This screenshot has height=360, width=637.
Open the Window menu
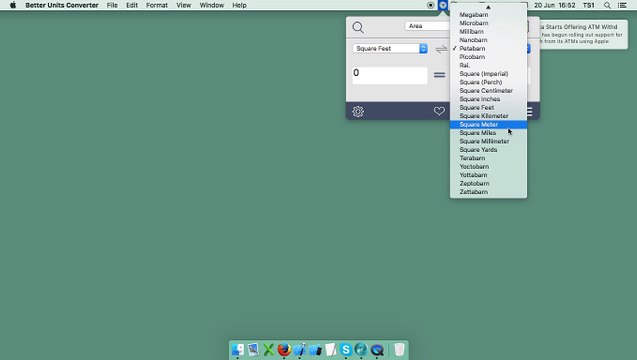(212, 5)
